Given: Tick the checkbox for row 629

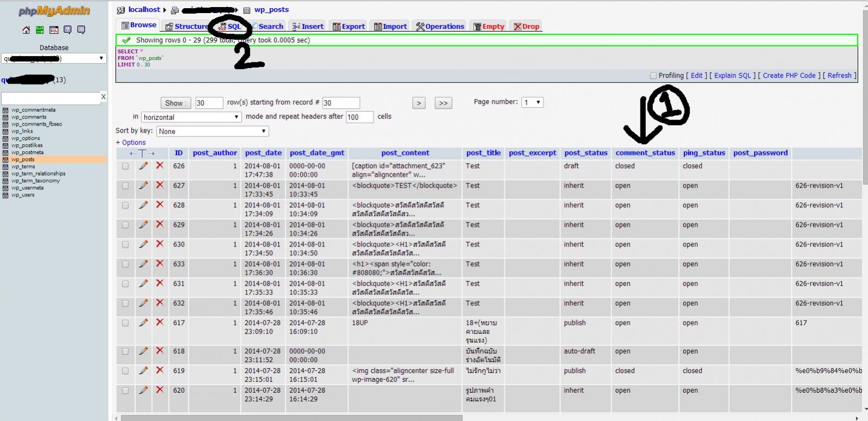Looking at the screenshot, I should pos(125,225).
